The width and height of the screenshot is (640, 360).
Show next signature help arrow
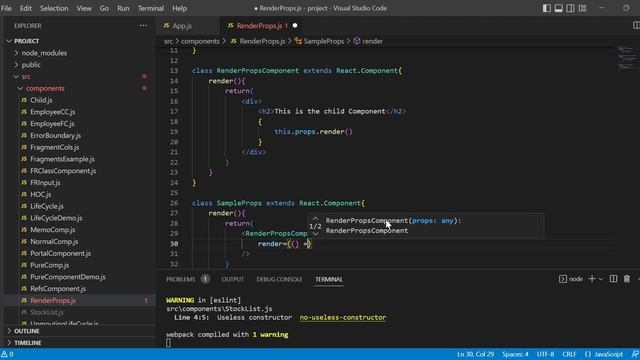point(315,234)
